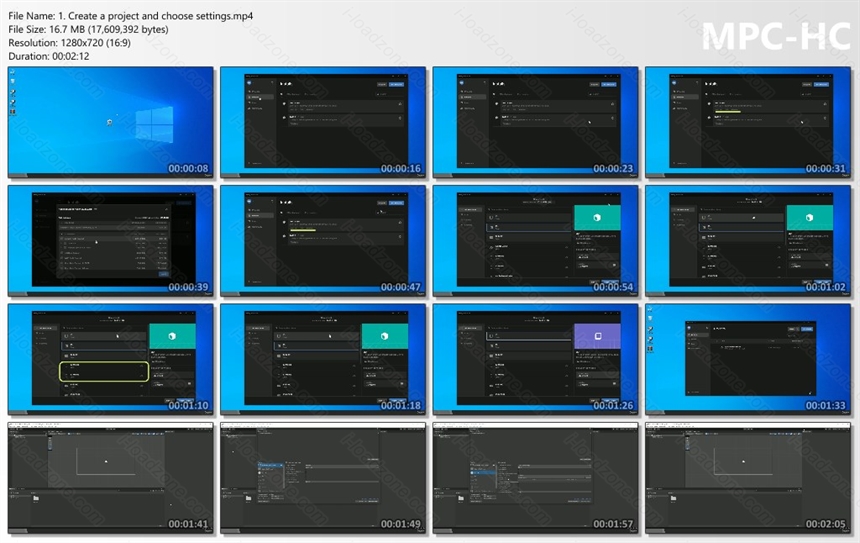Pick the frame stamped 00:01:02
Screen dimensions: 860x543
coord(748,241)
